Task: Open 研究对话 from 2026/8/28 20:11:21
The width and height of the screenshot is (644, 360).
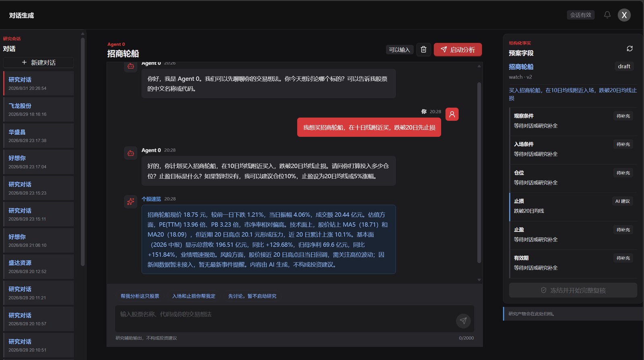Action: [39, 292]
